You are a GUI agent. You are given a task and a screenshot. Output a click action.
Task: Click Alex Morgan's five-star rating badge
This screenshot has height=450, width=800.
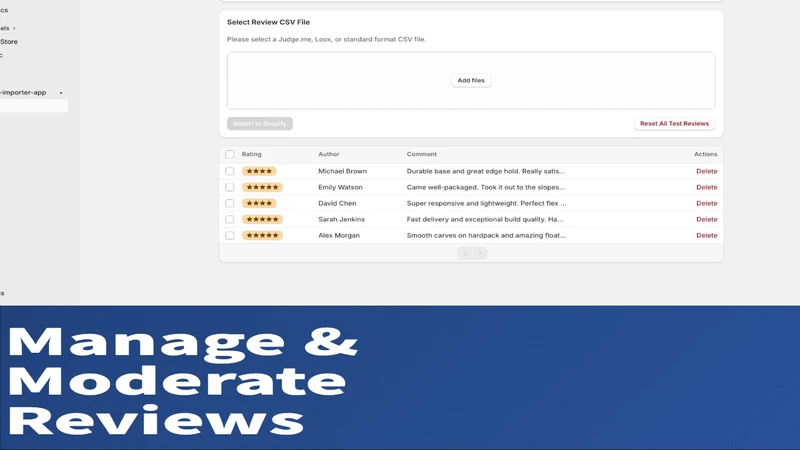point(262,236)
